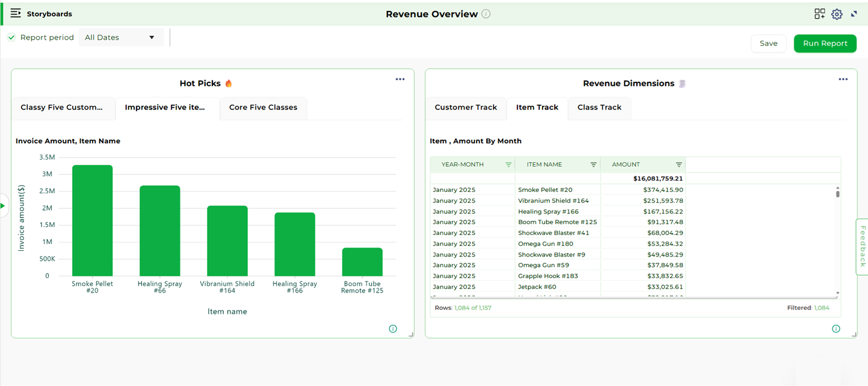The image size is (868, 386).
Task: Click the info icon in Hot Picks panel
Action: [393, 329]
